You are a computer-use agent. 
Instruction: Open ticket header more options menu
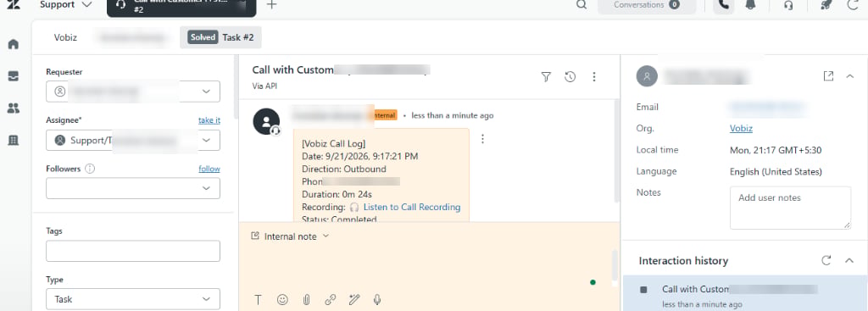(594, 77)
